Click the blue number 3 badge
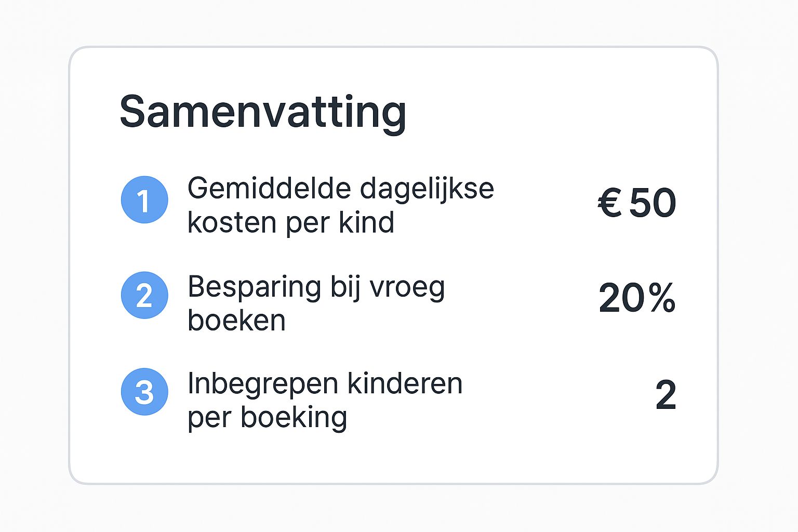 [x=144, y=392]
